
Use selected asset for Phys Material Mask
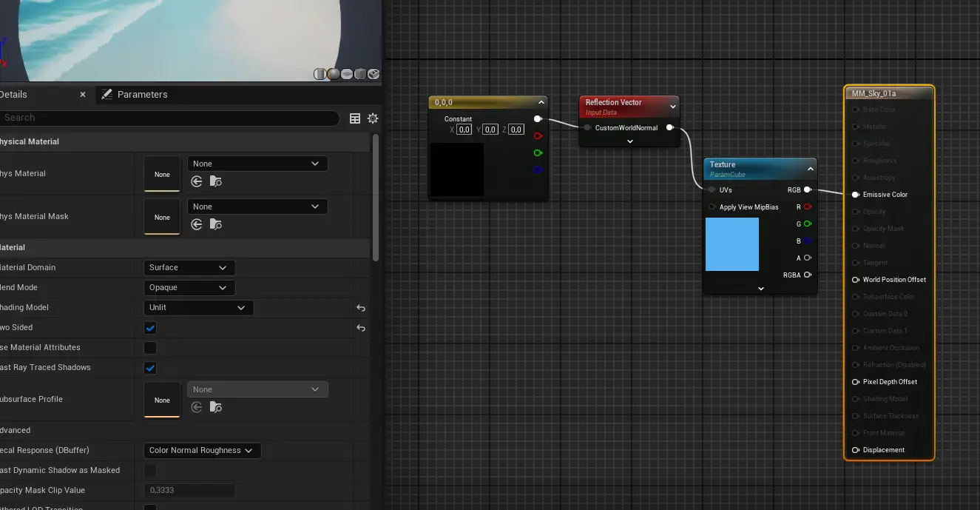point(197,224)
